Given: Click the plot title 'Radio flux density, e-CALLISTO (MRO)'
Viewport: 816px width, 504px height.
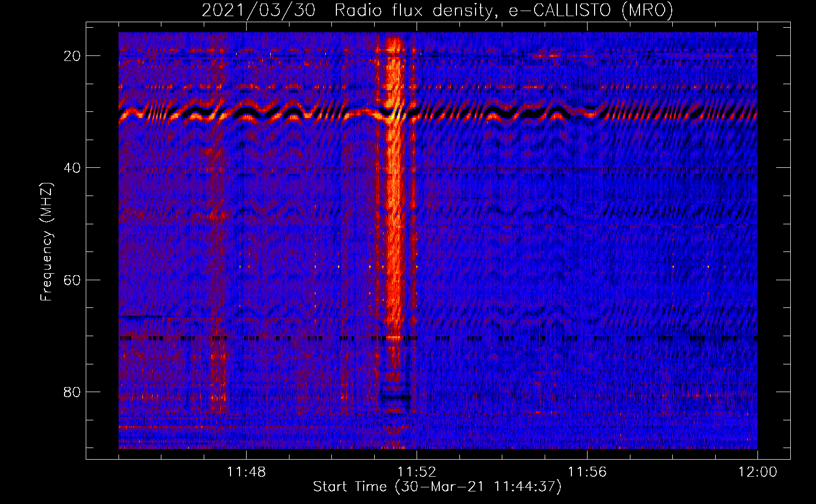Looking at the screenshot, I should click(x=503, y=10).
